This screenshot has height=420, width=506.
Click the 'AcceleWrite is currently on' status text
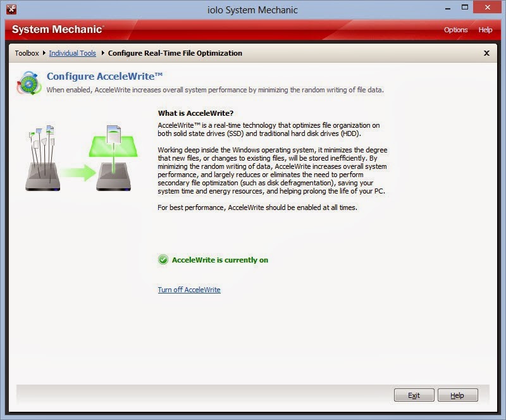pyautogui.click(x=220, y=260)
